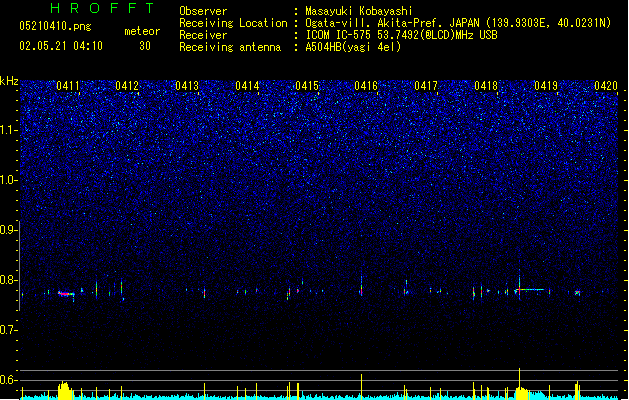Click the 0.7 kHz axis label
The height and width of the screenshot is (400, 629).
pos(9,330)
